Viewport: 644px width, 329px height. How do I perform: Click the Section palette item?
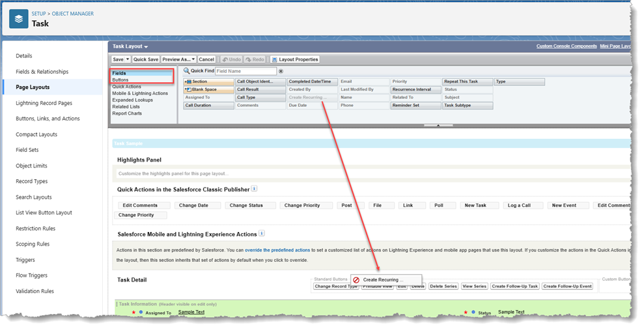point(208,81)
